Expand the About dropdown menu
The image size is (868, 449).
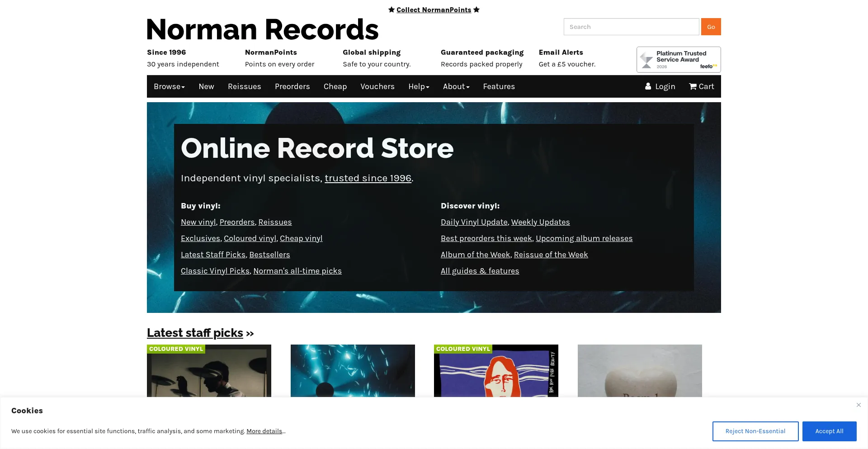pyautogui.click(x=456, y=86)
